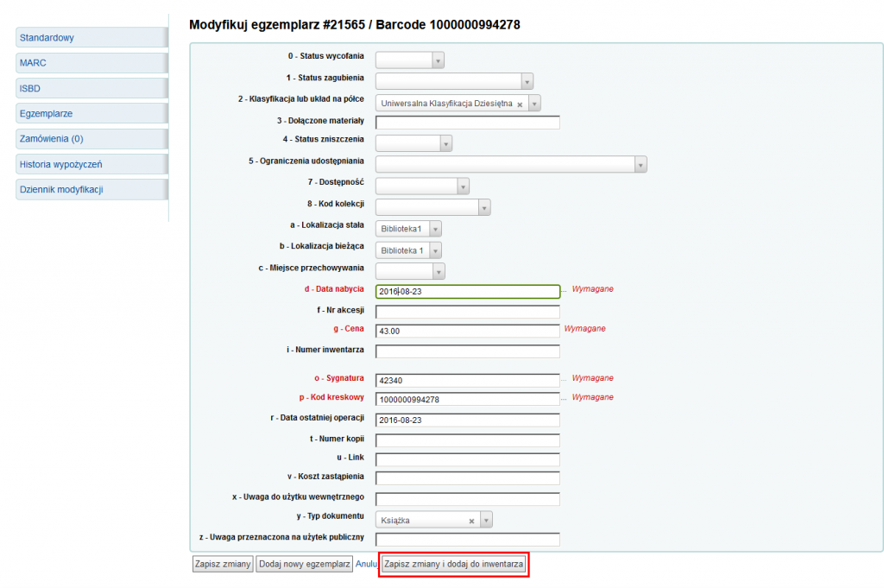Click the ellipsis beside Kod kreskowy field

coord(565,399)
